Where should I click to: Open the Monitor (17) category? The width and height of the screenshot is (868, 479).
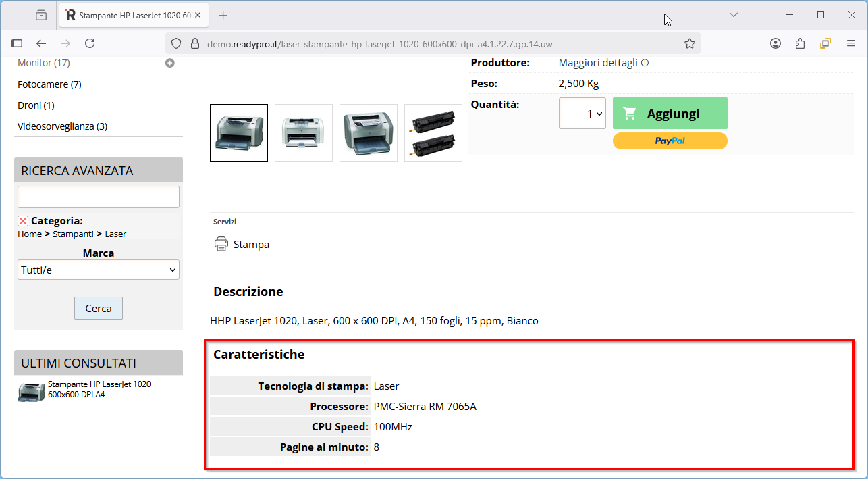(44, 63)
